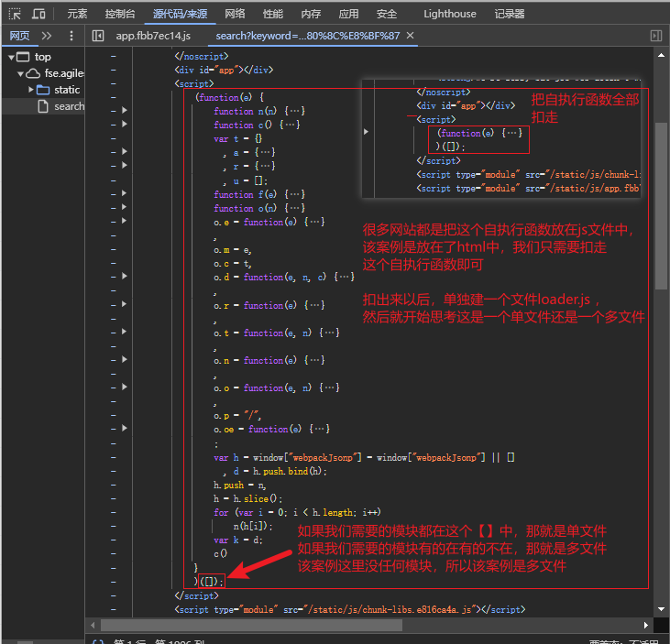Click the chunk-libs.e816ca4a.js script line

pyautogui.click(x=349, y=609)
